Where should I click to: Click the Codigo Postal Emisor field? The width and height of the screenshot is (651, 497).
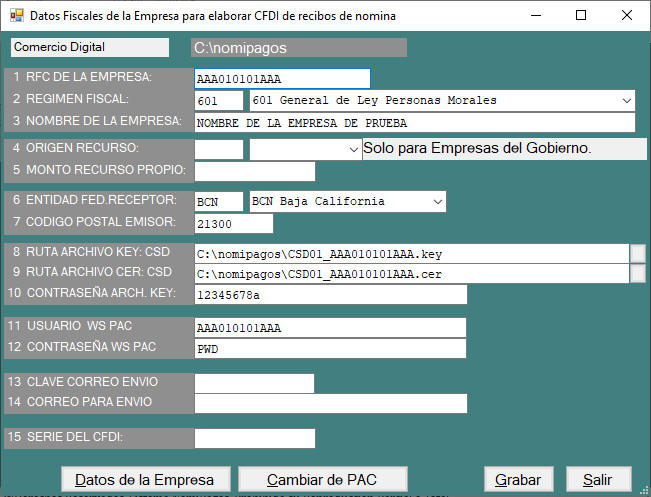click(233, 224)
